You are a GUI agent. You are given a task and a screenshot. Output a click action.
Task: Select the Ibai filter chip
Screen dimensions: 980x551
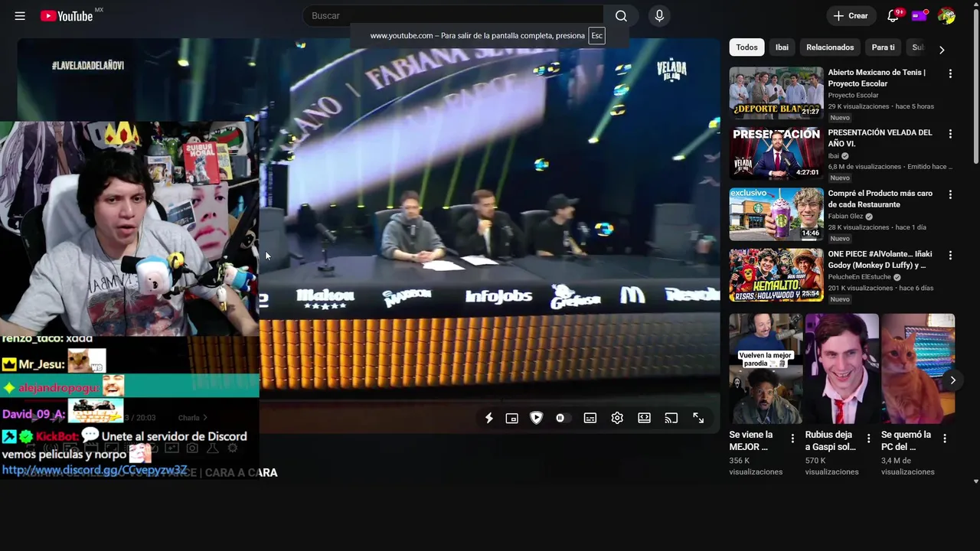[782, 47]
